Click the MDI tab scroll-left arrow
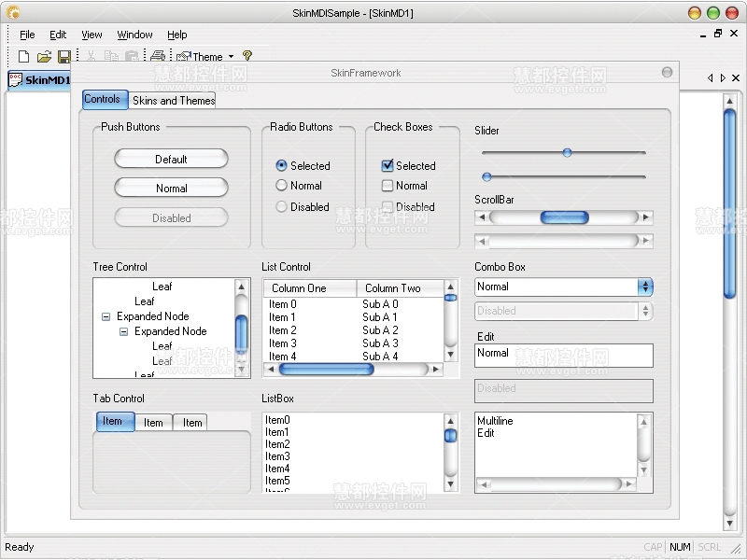The height and width of the screenshot is (560, 747). 710,78
